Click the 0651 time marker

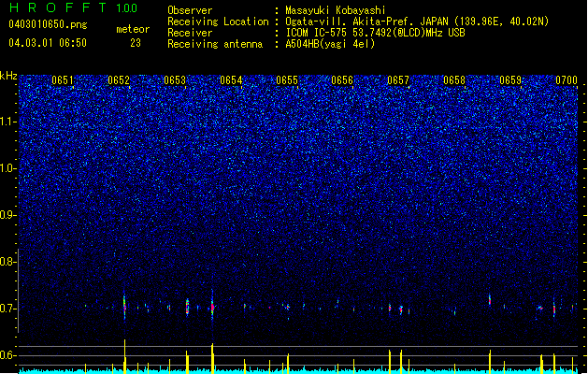[x=63, y=80]
